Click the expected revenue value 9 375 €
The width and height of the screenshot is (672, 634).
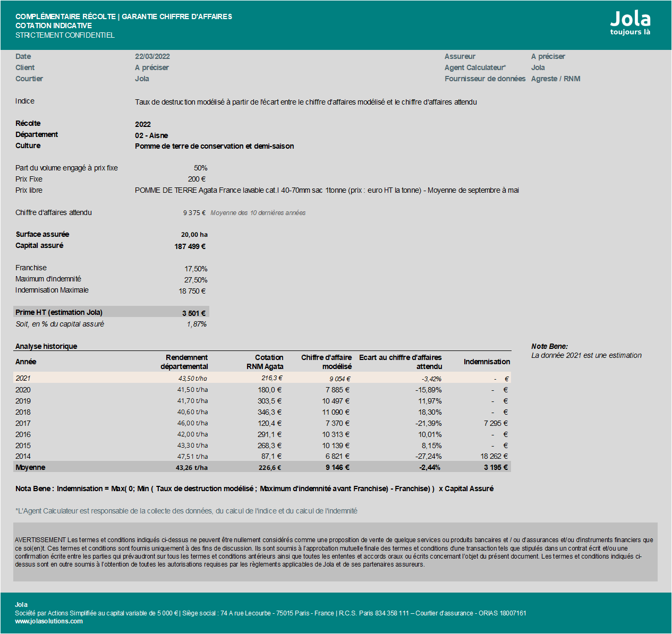(x=194, y=213)
